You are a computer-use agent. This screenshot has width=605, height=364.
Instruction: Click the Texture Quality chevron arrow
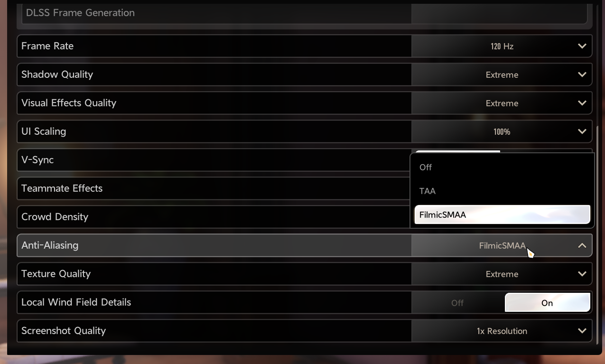coord(582,274)
